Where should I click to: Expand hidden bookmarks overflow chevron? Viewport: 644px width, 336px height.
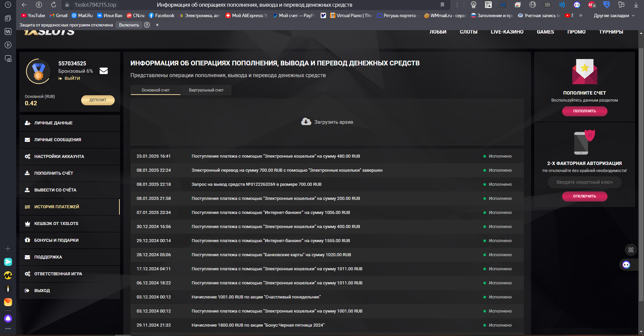point(581,15)
